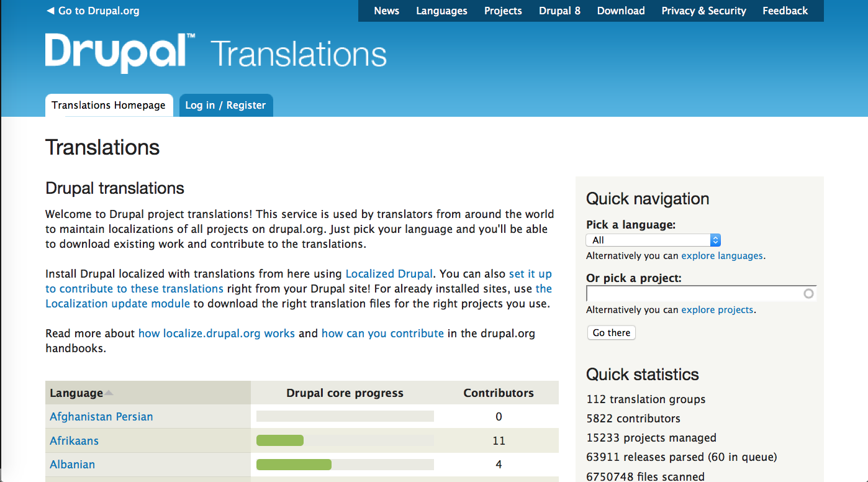The width and height of the screenshot is (868, 482).
Task: Click the 5822 contributors statistic
Action: click(x=633, y=418)
